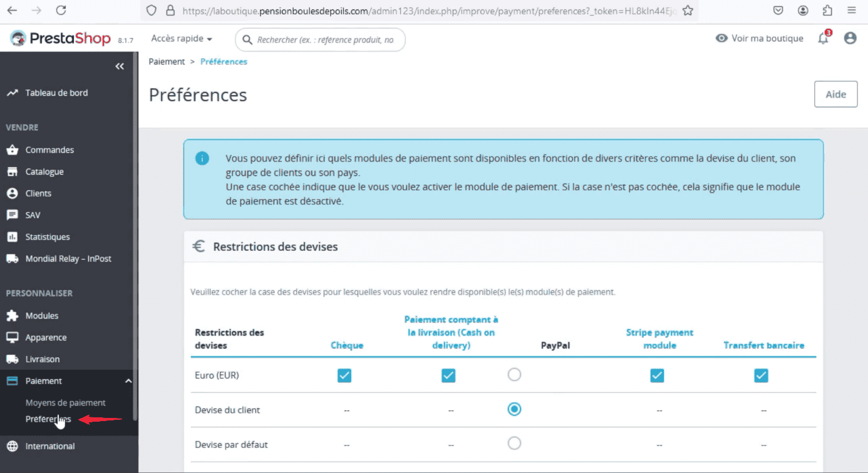Image resolution: width=868 pixels, height=473 pixels.
Task: Uncheck Cash on delivery for Euro
Action: (448, 375)
